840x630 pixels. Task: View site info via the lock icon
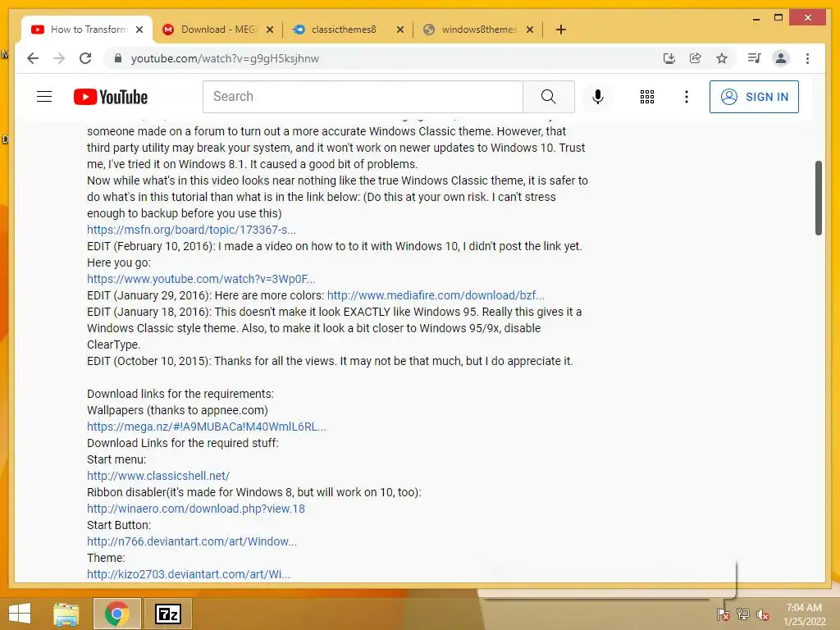tap(118, 58)
